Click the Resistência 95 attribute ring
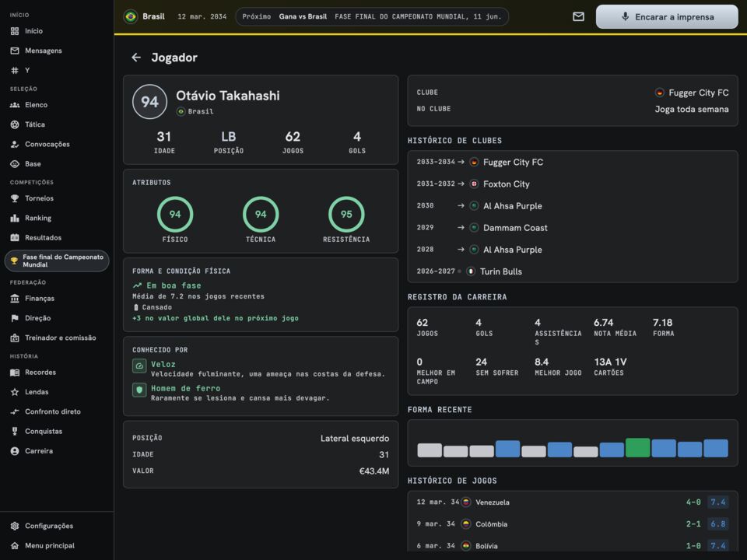This screenshot has height=560, width=747. [346, 215]
